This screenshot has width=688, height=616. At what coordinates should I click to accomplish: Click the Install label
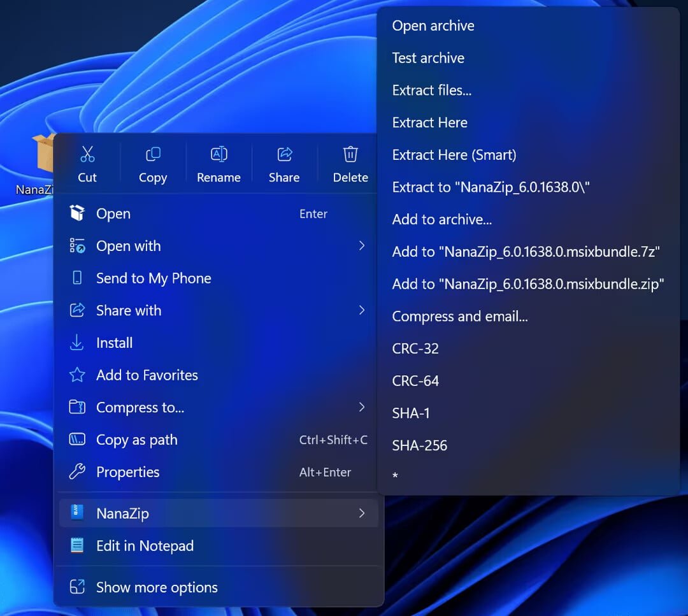click(x=114, y=343)
